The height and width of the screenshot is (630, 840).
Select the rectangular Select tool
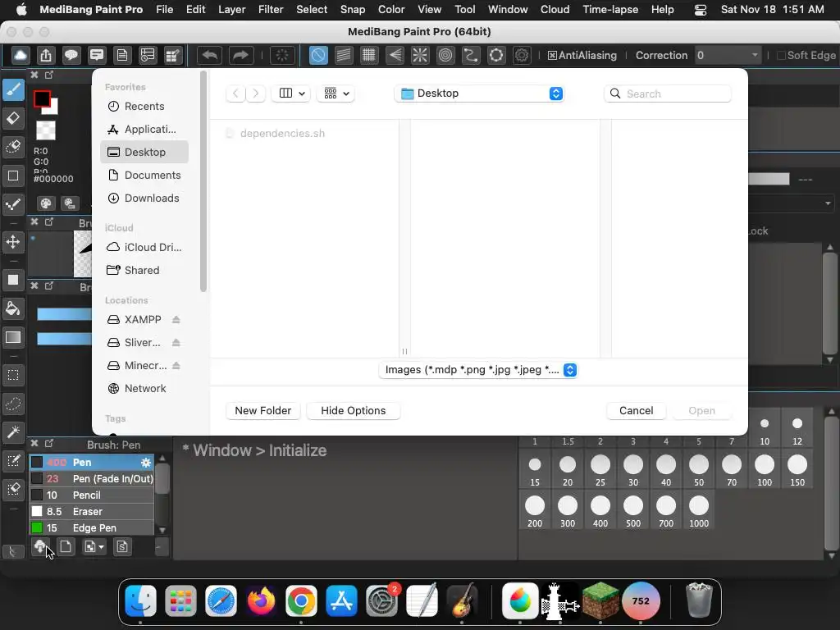click(13, 375)
